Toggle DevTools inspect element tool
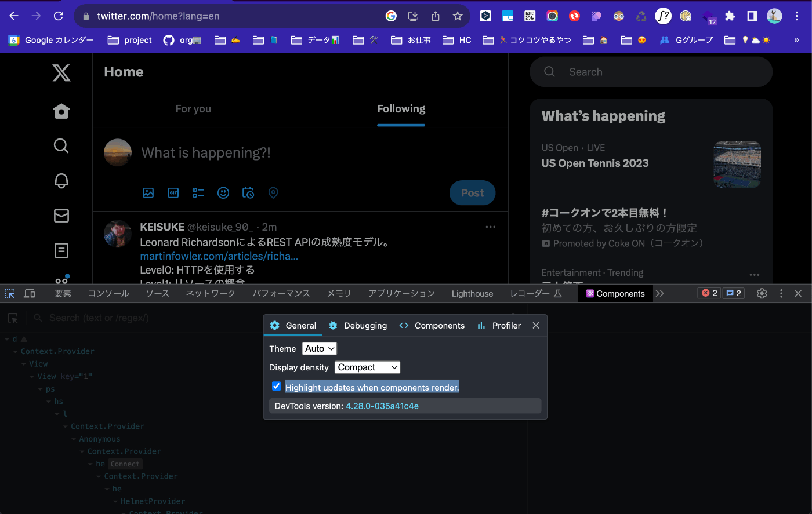The width and height of the screenshot is (812, 514). [10, 294]
